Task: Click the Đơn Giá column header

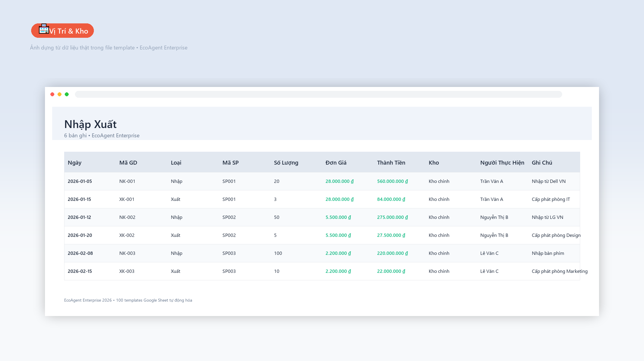Action: click(x=336, y=163)
